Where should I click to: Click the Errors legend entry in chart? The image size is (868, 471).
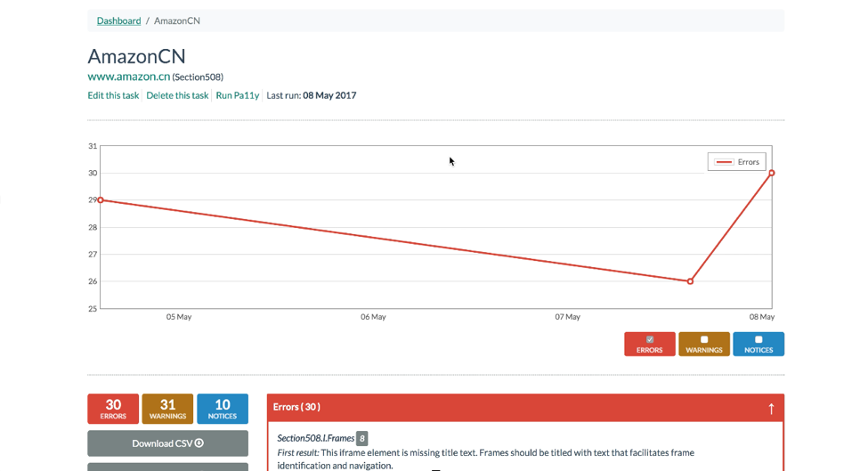point(737,162)
